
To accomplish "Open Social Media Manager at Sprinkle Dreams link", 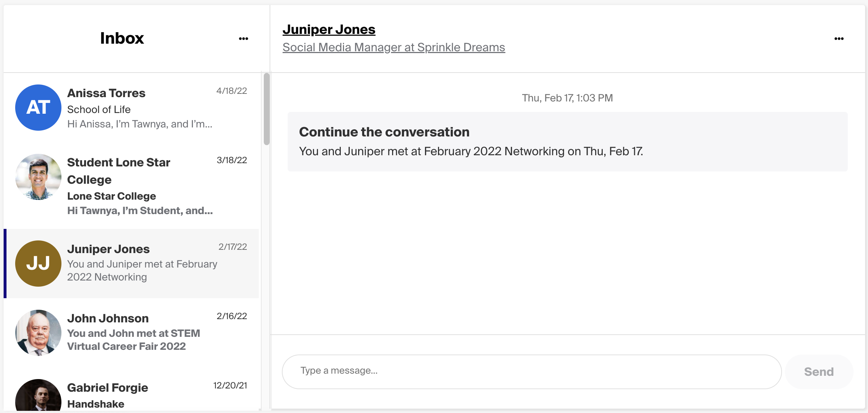I will (394, 47).
